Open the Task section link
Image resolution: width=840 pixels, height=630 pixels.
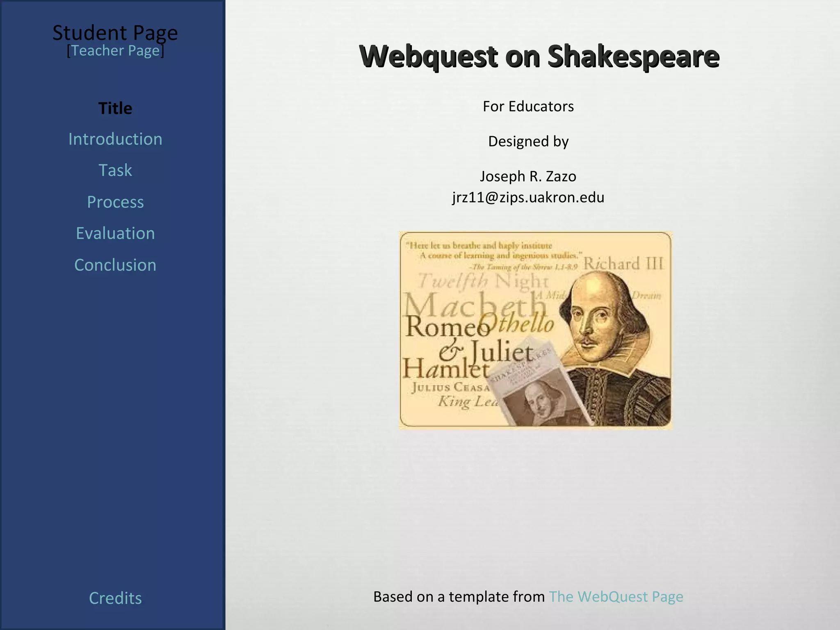[115, 171]
